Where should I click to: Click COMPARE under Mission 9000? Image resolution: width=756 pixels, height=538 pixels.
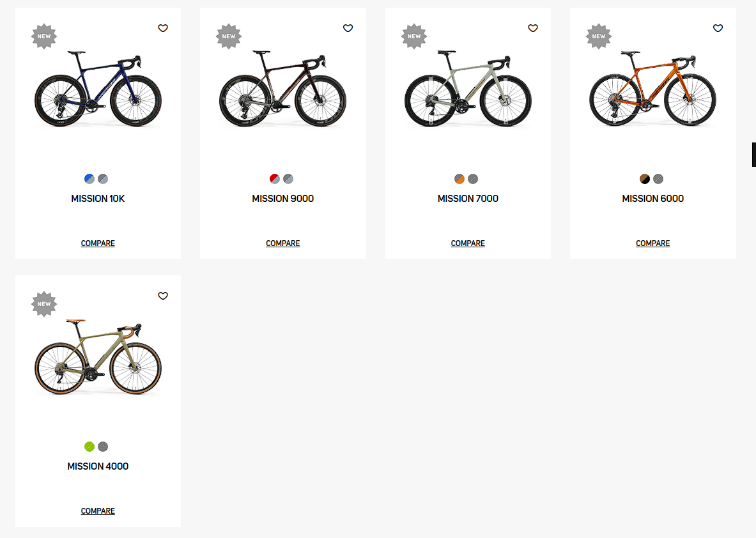[x=282, y=243]
